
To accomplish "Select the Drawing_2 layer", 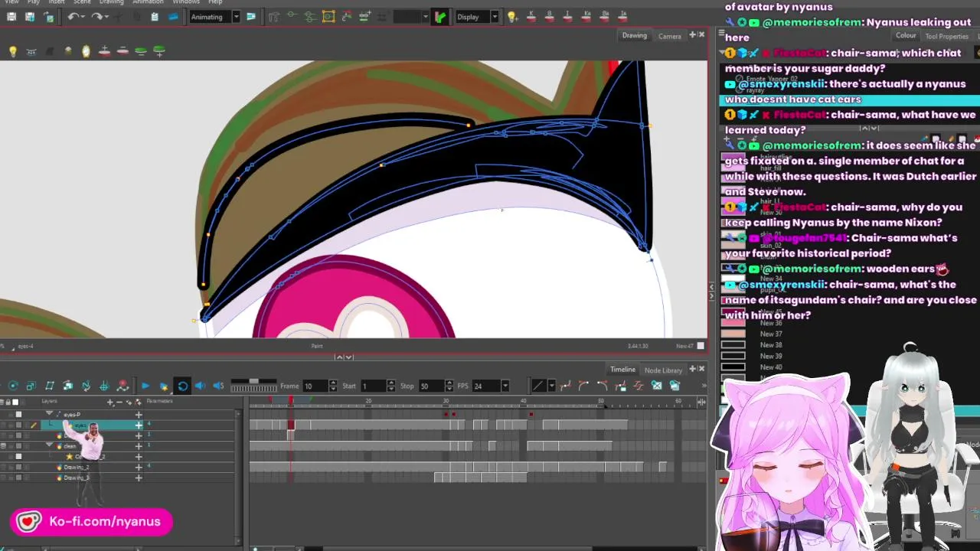I will pyautogui.click(x=77, y=467).
